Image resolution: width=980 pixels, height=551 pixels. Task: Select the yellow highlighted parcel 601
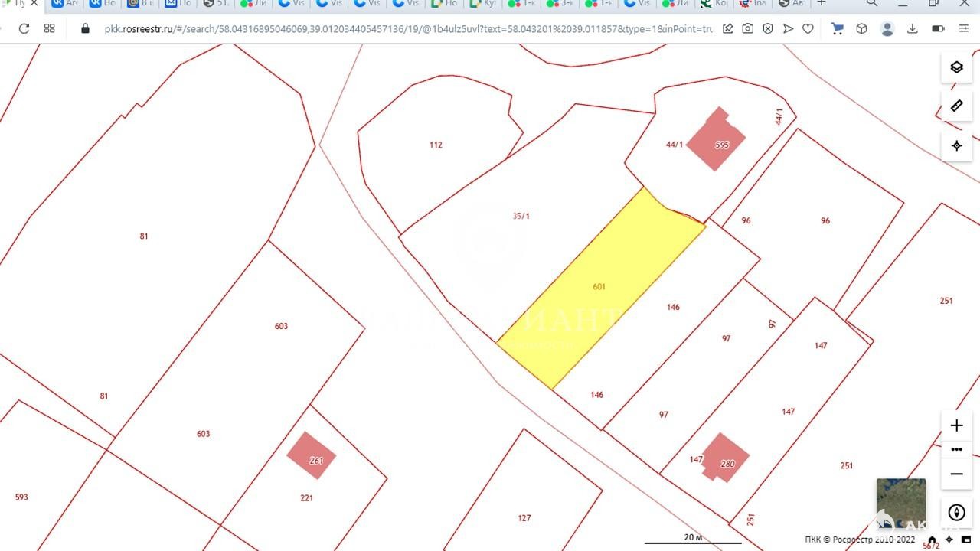(x=599, y=287)
